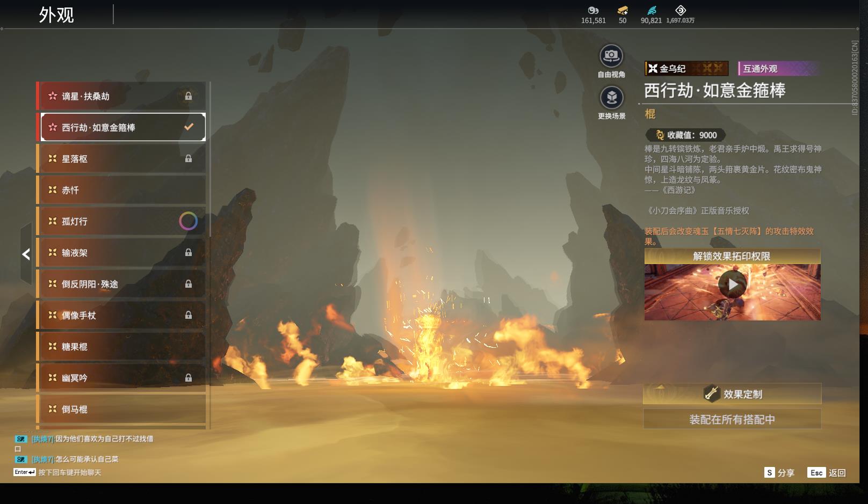Click the crossed-weapon icon beside 输液架
Viewport: 868px width, 504px height.
point(53,252)
